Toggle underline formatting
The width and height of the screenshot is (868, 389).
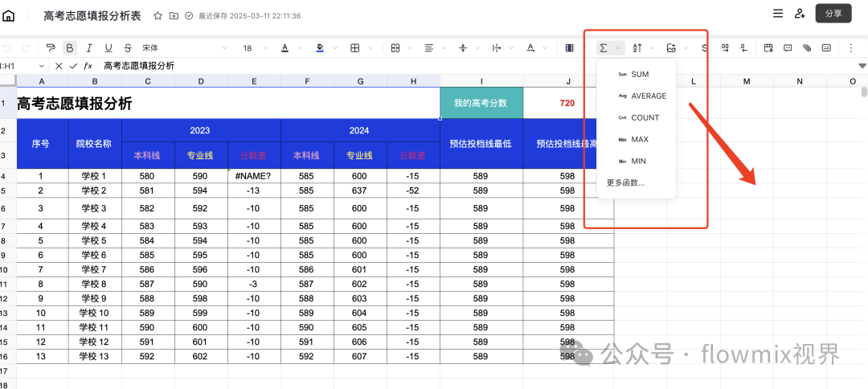click(108, 48)
